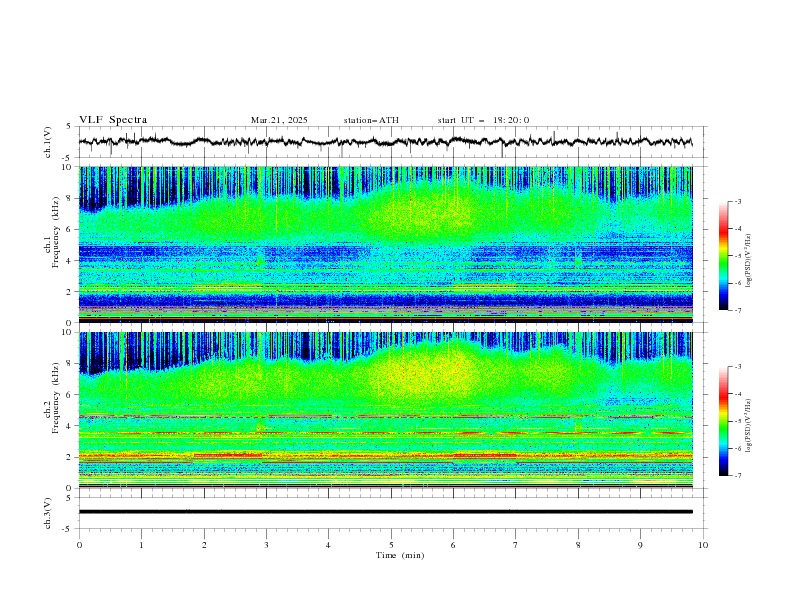
Task: Click the ch.2 spectrogram color scale bar
Action: coord(723,421)
